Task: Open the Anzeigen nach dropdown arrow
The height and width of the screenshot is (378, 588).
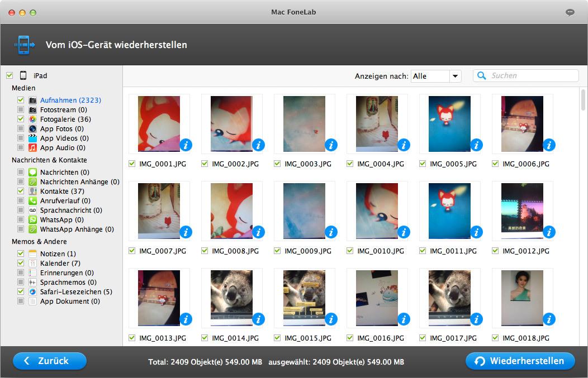Action: [x=455, y=76]
